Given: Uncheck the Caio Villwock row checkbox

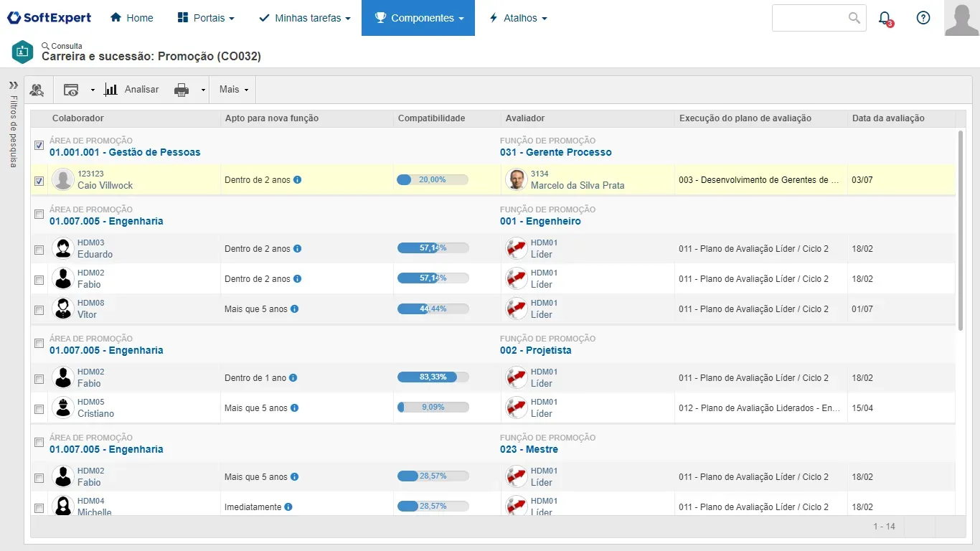Looking at the screenshot, I should 39,181.
